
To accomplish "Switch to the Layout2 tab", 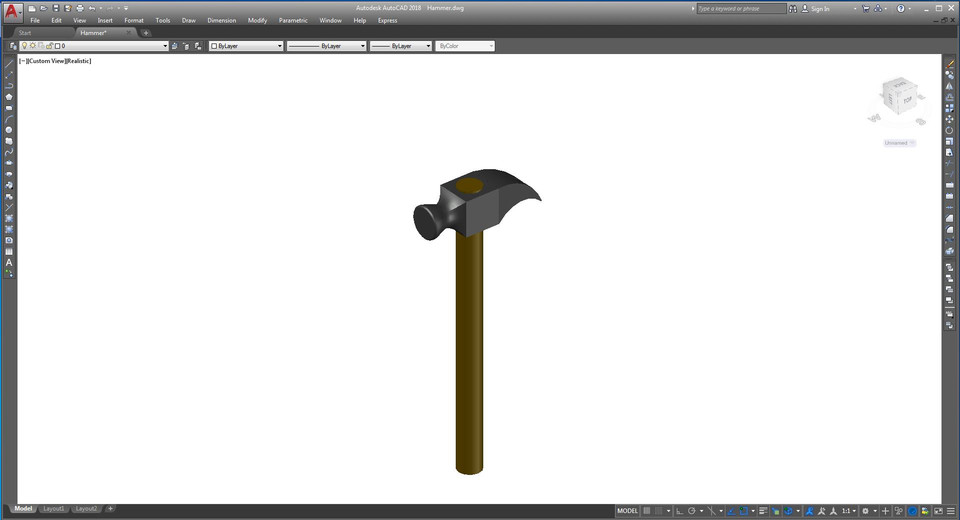I will click(86, 508).
